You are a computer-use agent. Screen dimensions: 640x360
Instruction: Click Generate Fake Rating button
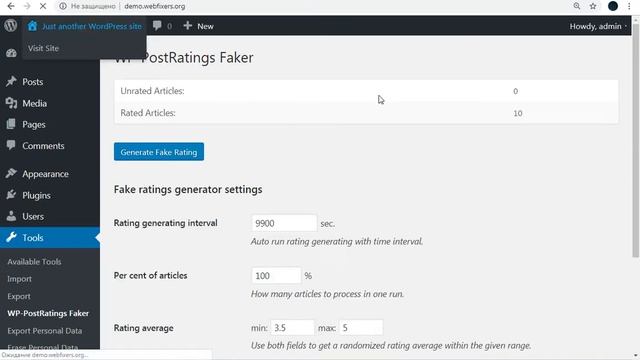(x=159, y=152)
